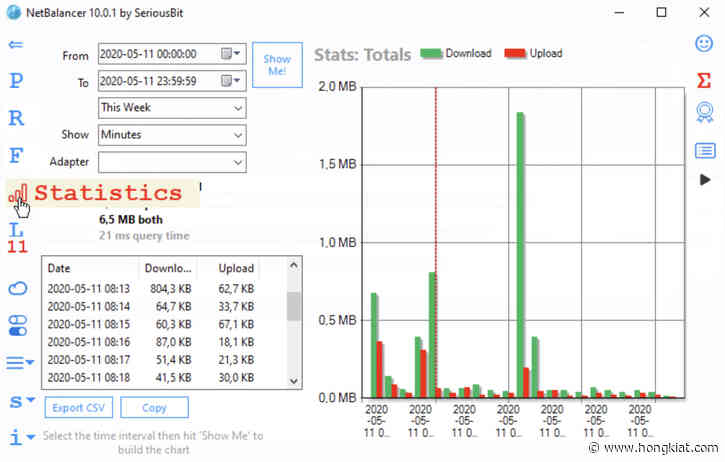725x462 pixels.
Task: Click the table scrollbar down arrow
Action: point(293,381)
